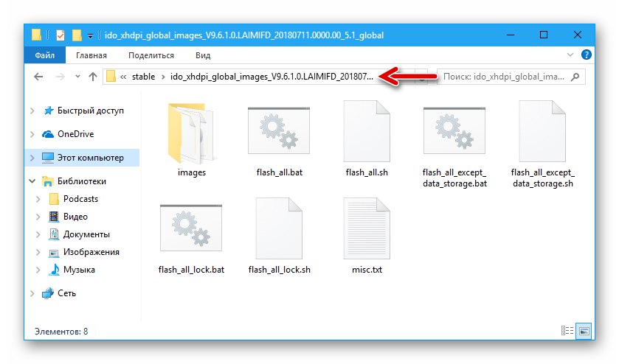Select the misc.txt text file

(x=367, y=228)
